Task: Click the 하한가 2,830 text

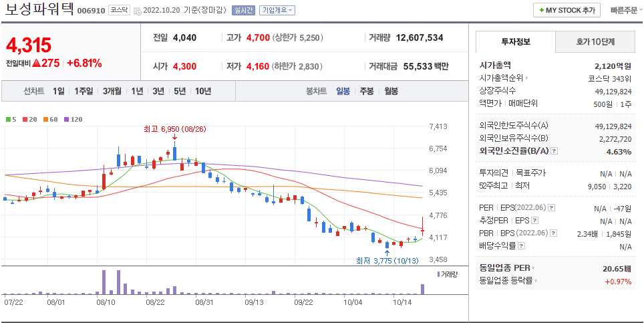Action: coord(297,66)
